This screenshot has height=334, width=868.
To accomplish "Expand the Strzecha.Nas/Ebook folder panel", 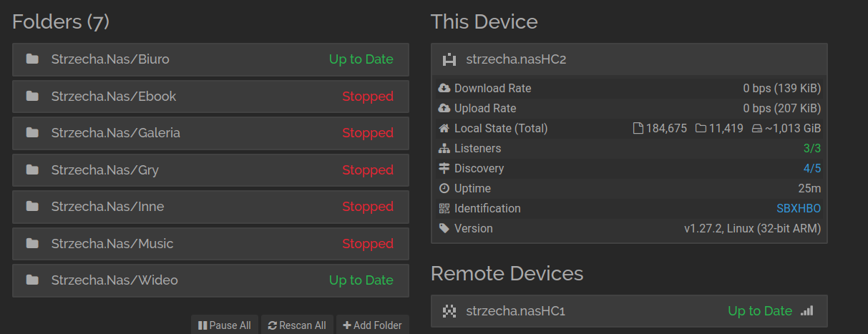I will [210, 97].
